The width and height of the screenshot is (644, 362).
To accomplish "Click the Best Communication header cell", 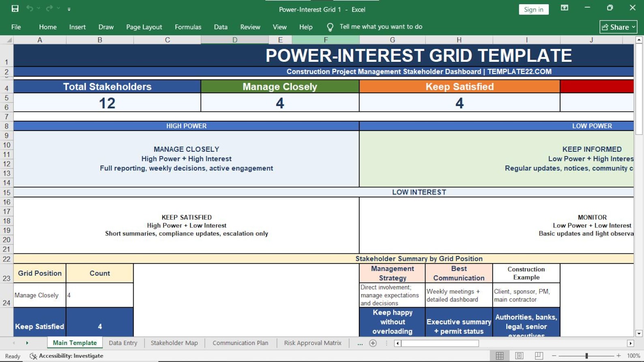I will click(459, 273).
